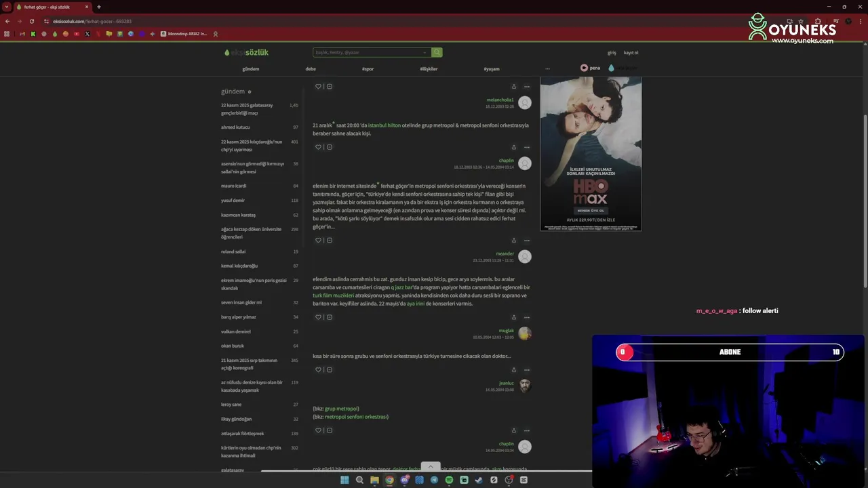
Task: Click the jeanluc author avatar
Action: pyautogui.click(x=525, y=386)
